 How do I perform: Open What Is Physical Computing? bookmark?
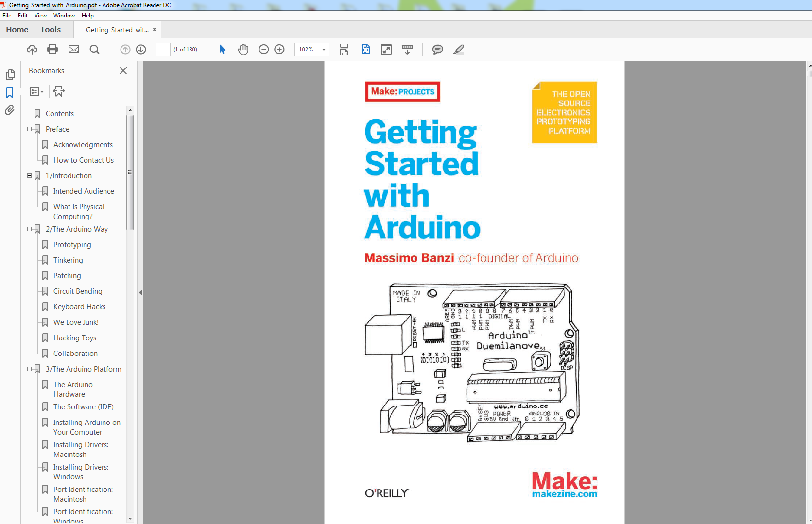79,212
